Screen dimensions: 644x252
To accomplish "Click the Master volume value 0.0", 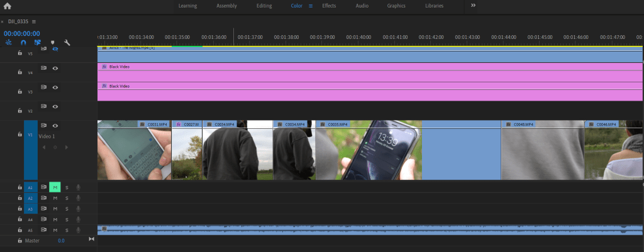I will (61, 241).
